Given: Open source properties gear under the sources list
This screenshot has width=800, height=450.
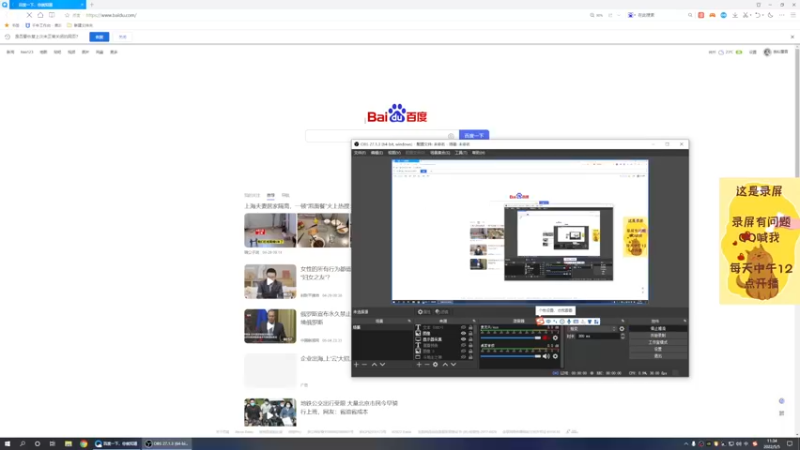Looking at the screenshot, I should (435, 365).
